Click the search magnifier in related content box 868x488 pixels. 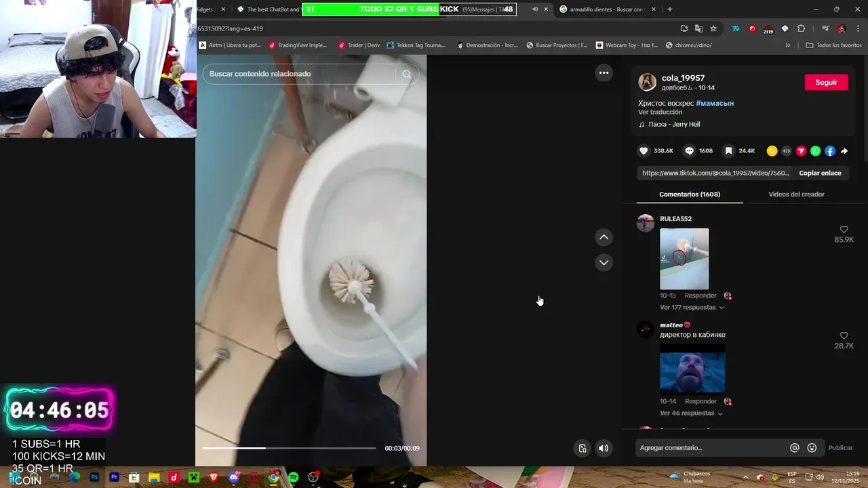tap(407, 74)
